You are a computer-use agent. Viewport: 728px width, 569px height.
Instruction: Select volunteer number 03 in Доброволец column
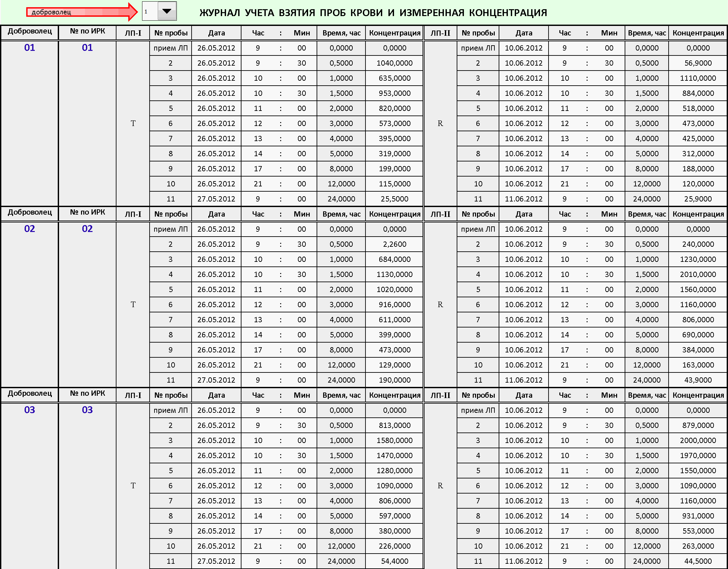pyautogui.click(x=30, y=410)
